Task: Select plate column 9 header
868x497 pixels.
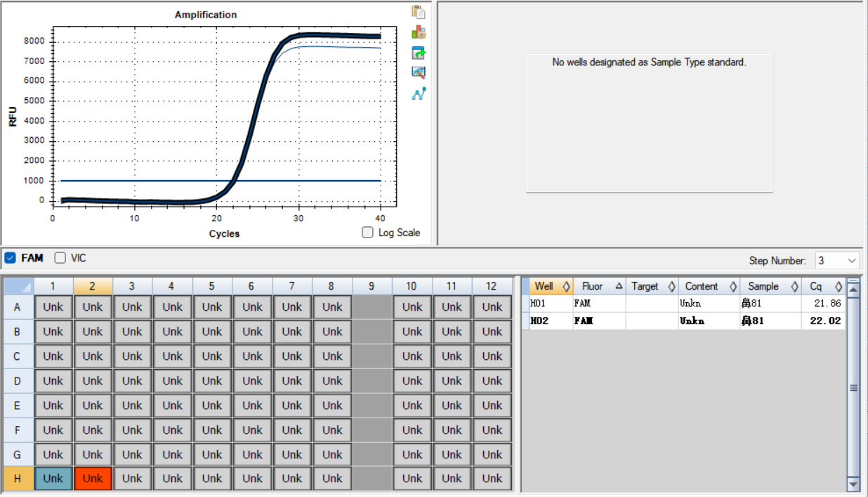Action: pos(372,286)
